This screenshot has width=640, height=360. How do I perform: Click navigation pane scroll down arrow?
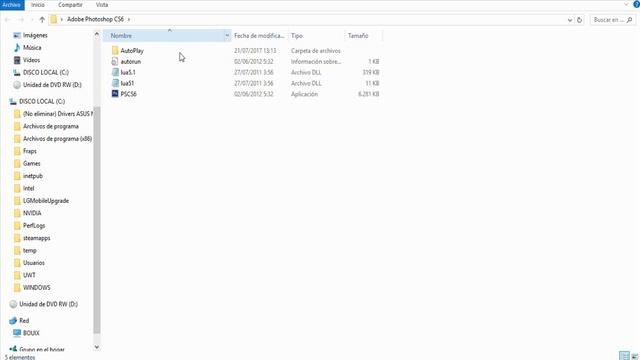[x=97, y=347]
